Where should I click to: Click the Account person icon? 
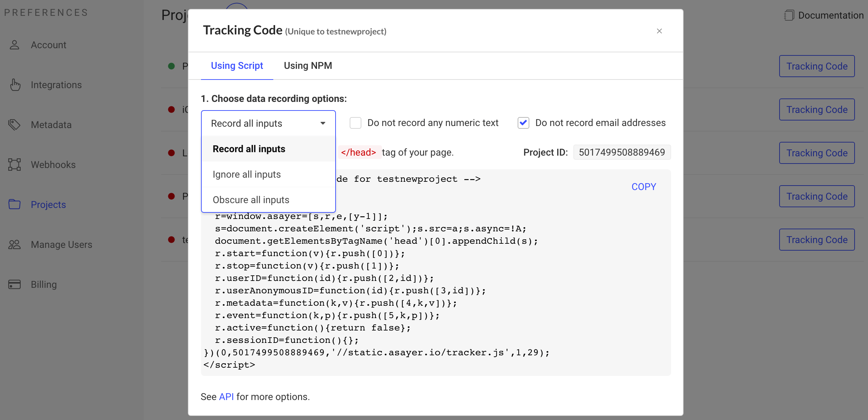point(14,45)
